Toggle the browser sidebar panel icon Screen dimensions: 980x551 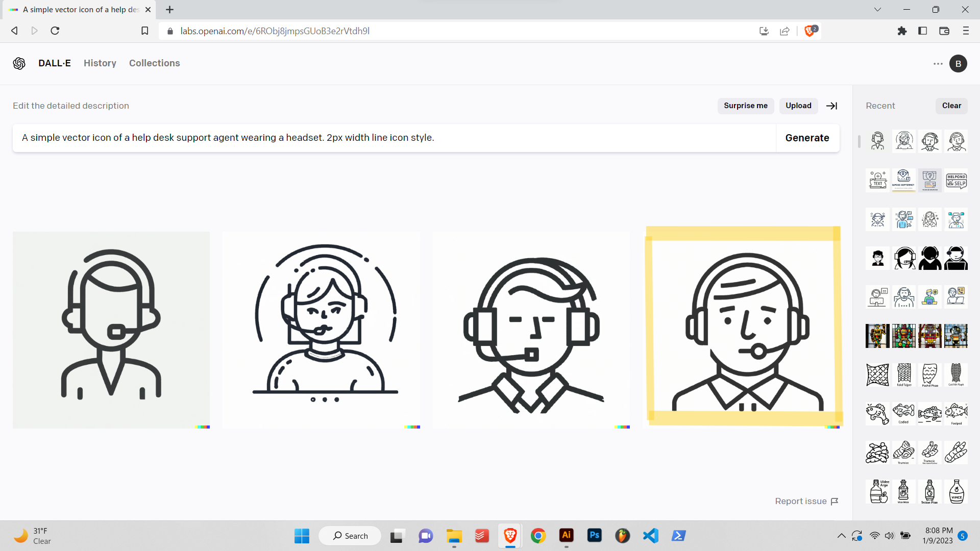click(922, 31)
